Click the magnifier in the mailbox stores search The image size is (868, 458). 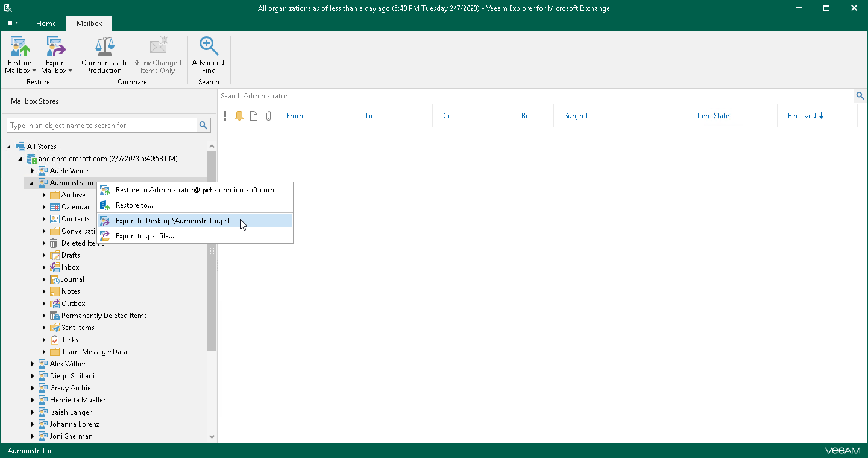click(204, 125)
